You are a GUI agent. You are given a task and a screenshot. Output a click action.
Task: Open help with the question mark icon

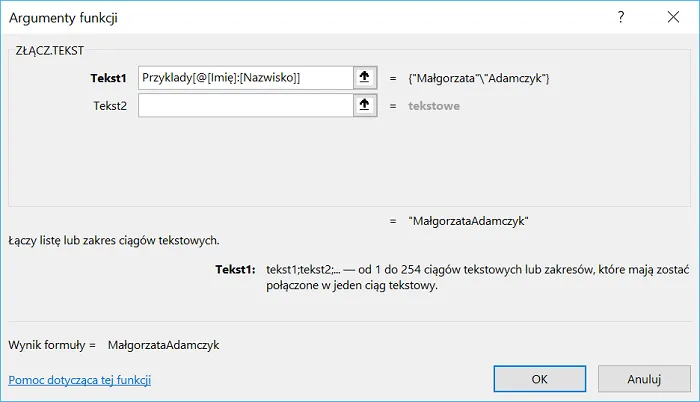coord(621,17)
